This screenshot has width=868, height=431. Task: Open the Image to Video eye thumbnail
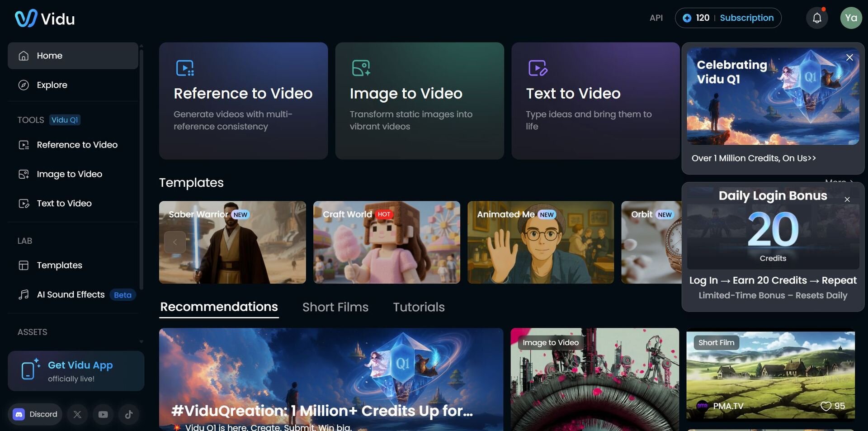point(594,379)
